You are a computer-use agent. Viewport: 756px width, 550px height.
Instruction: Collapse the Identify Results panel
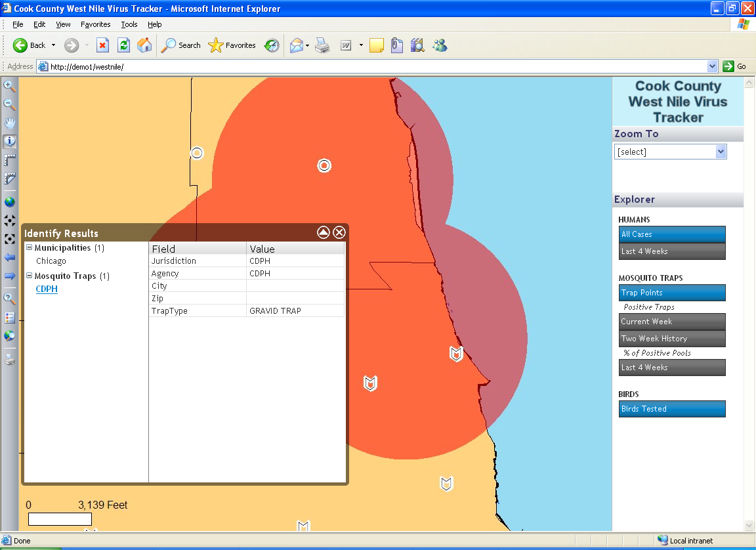pyautogui.click(x=324, y=232)
